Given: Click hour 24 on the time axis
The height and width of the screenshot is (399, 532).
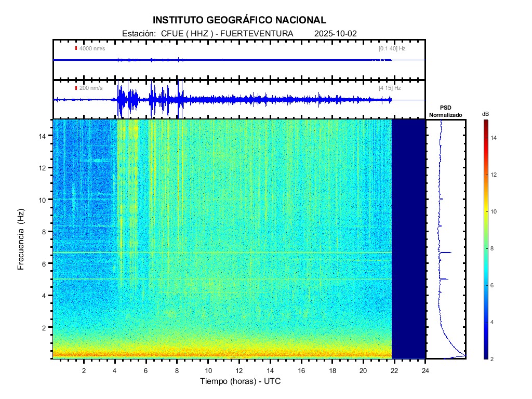Looking at the screenshot, I should pos(425,370).
